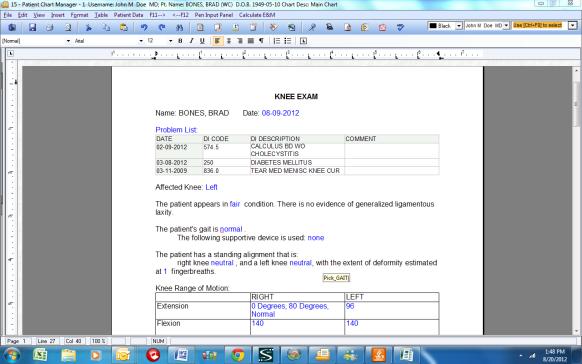Launch Google Chrome from the taskbar
Image resolution: width=582 pixels, height=364 pixels.
click(238, 355)
